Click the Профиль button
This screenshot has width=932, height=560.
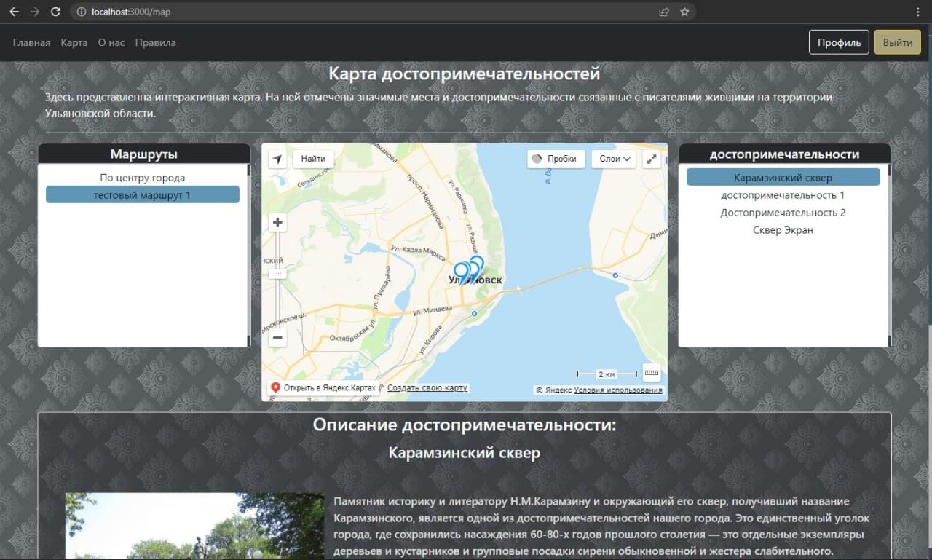[x=839, y=42]
